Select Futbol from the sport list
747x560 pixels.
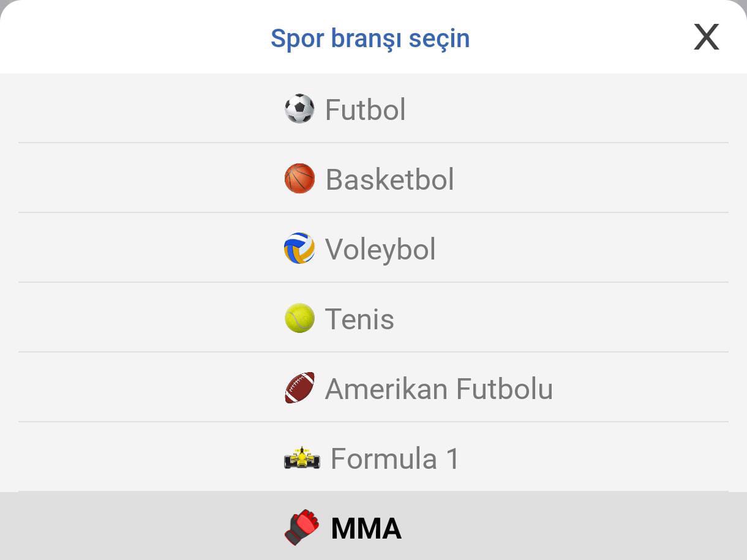coord(365,110)
